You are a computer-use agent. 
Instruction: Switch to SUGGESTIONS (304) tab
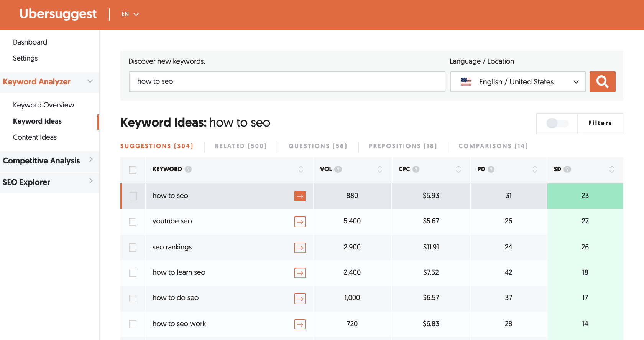click(157, 146)
